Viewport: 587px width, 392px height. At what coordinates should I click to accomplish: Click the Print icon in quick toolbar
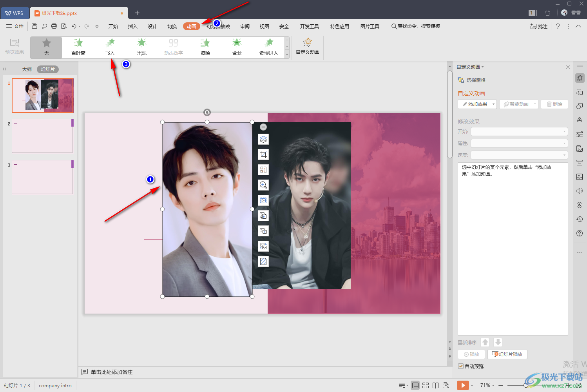54,26
